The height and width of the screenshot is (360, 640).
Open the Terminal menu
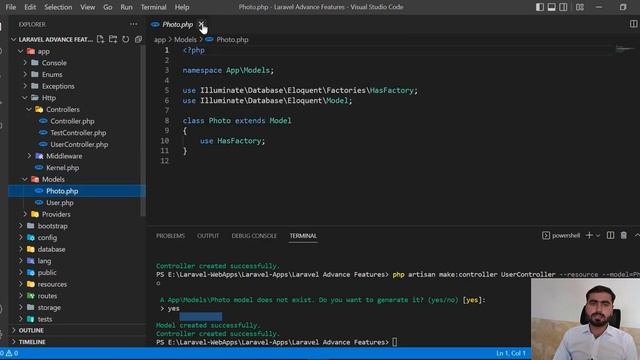153,7
